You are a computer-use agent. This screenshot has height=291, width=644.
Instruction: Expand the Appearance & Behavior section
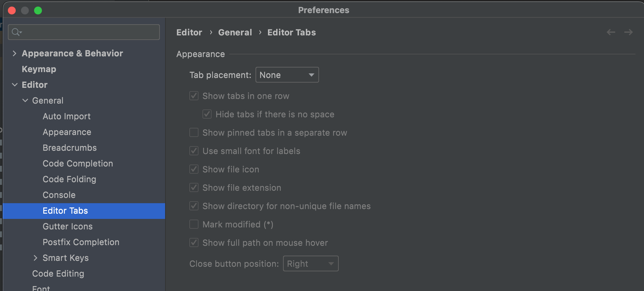[x=14, y=53]
